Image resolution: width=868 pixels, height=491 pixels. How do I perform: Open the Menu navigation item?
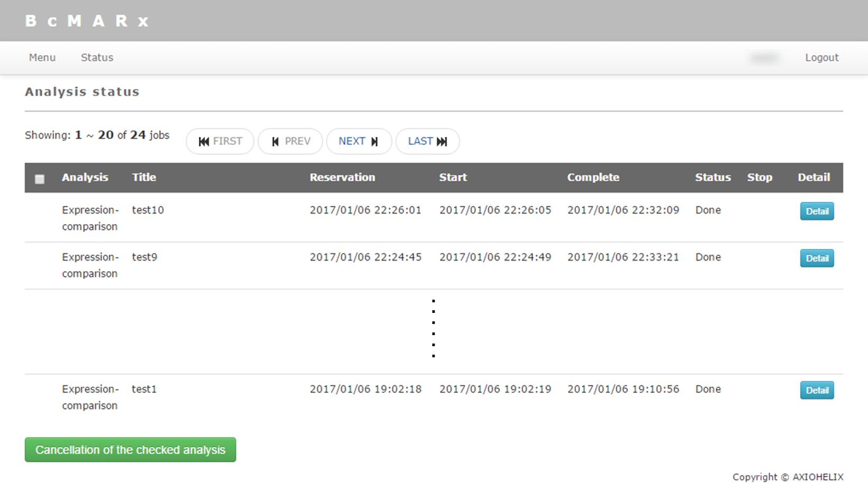pos(42,58)
